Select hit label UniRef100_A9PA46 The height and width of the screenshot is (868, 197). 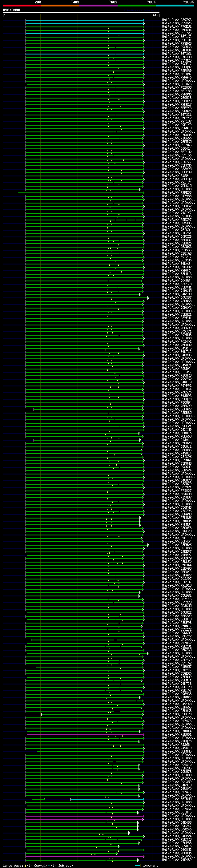177,78
